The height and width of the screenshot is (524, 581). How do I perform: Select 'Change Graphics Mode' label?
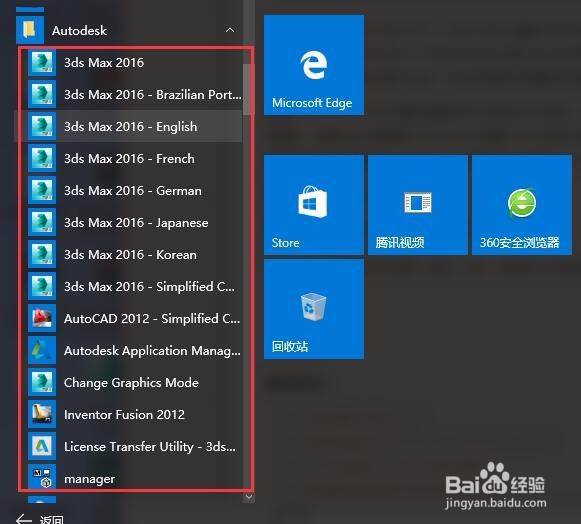point(131,382)
